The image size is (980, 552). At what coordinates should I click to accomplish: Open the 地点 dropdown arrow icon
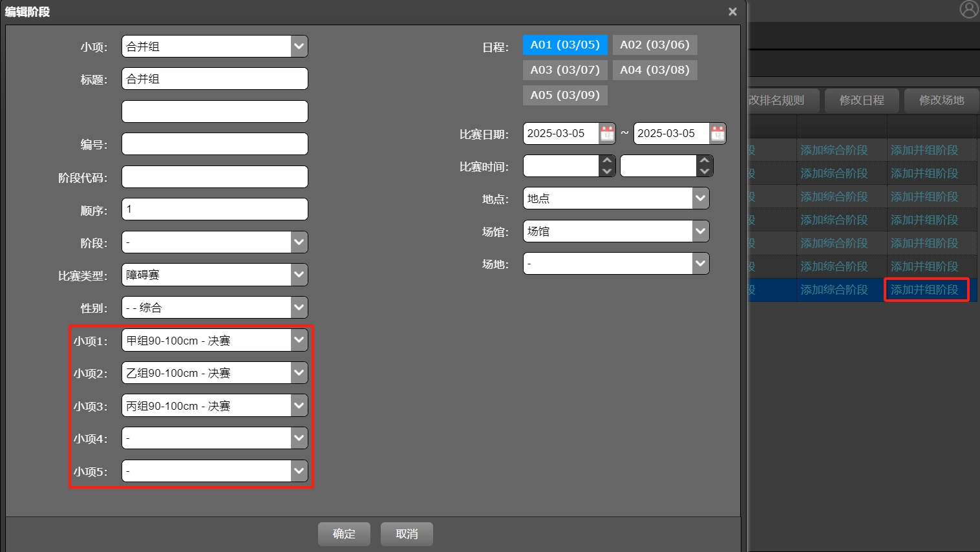point(700,198)
